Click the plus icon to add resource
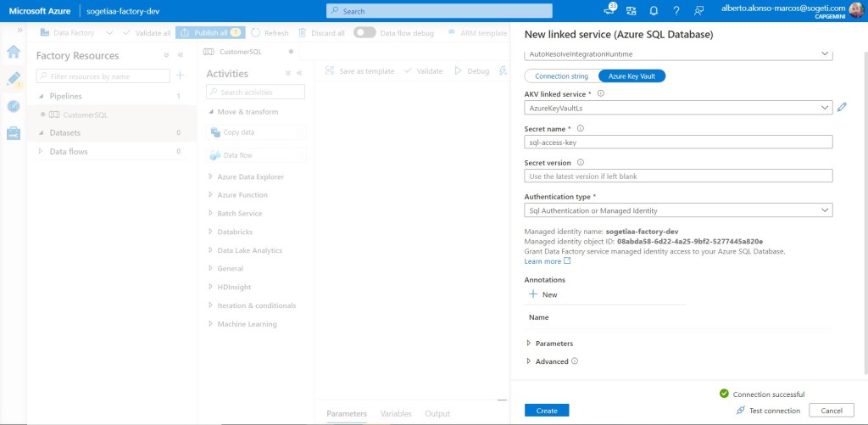This screenshot has width=868, height=425. (180, 75)
